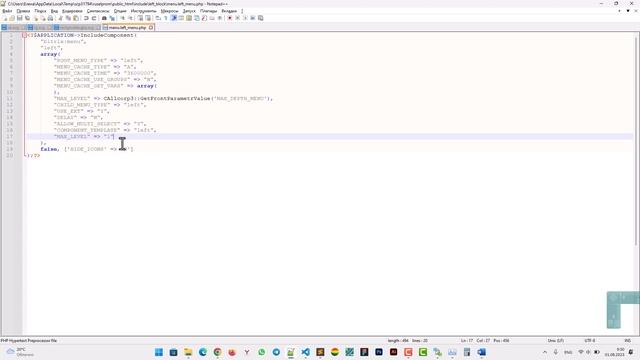This screenshot has width=640, height=360.
Task: Open the Правка menu
Action: coord(23,11)
